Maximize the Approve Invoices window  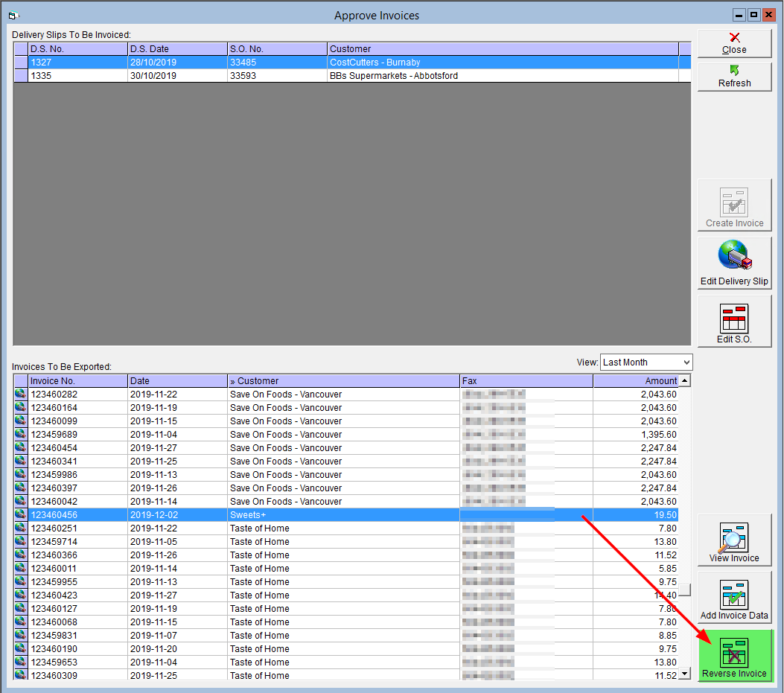[x=753, y=15]
